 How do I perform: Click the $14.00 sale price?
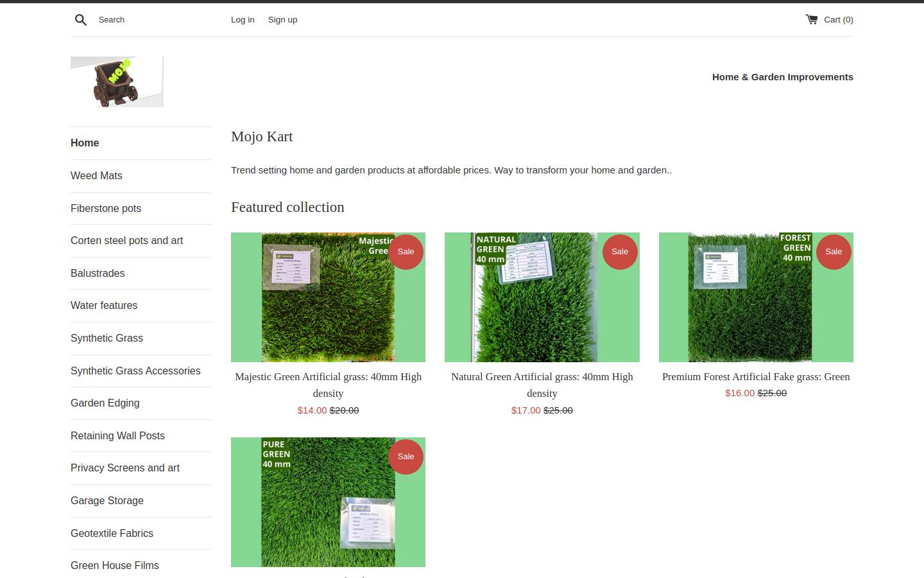click(312, 410)
